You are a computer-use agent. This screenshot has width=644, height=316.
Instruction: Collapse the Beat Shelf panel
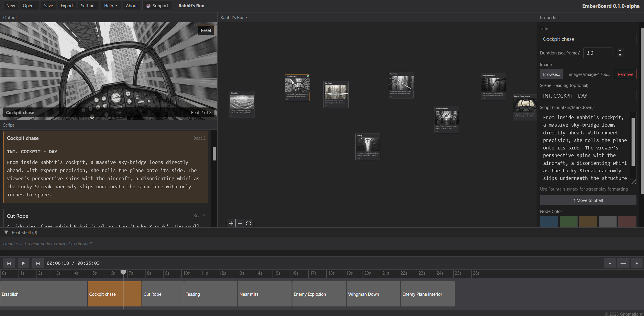(6, 232)
